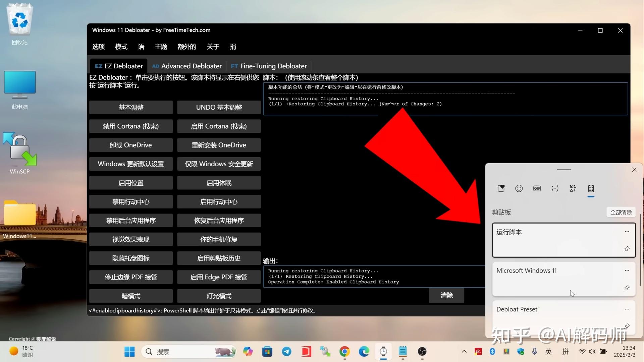The width and height of the screenshot is (644, 362).
Task: Click 全部清除 to clear clipboard history
Action: point(621,212)
